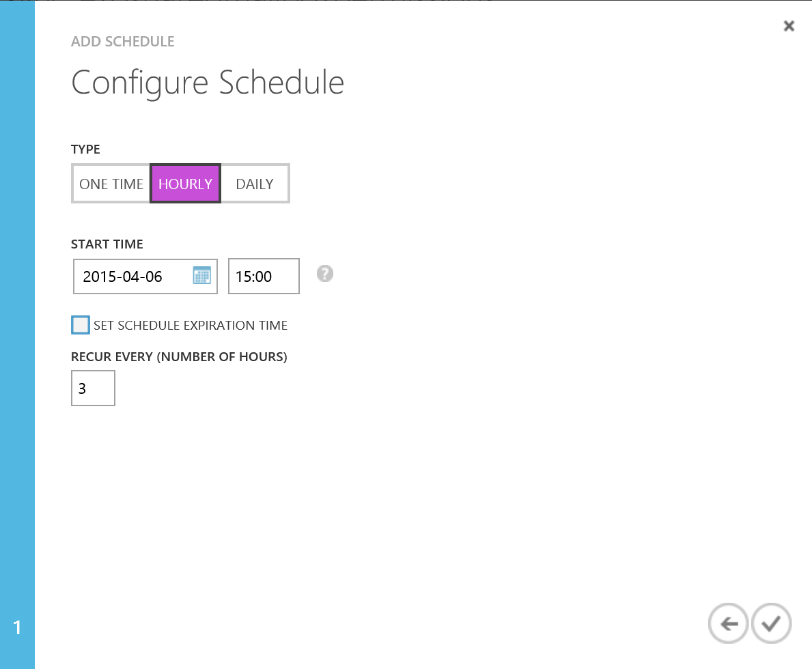Click the step 1 page indicator

[17, 627]
